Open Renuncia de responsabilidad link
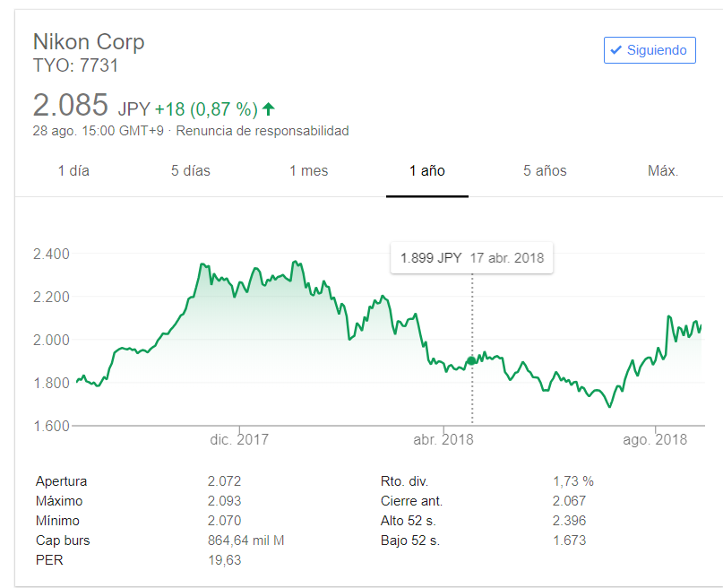 (x=263, y=131)
